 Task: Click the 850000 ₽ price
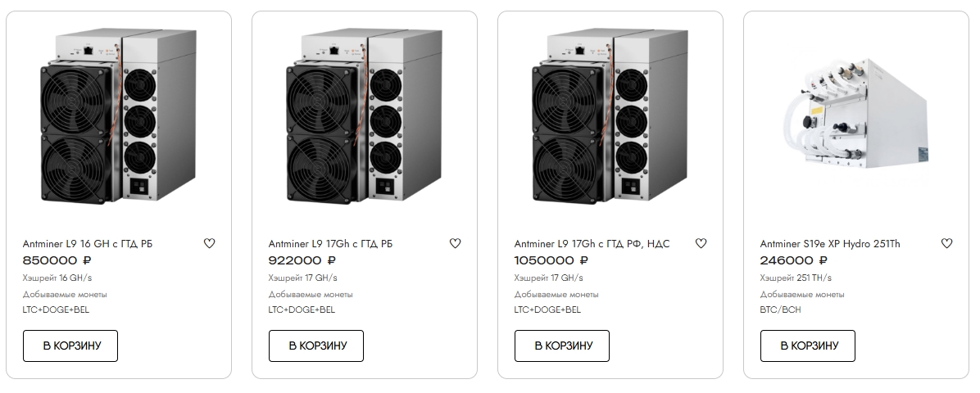57,260
